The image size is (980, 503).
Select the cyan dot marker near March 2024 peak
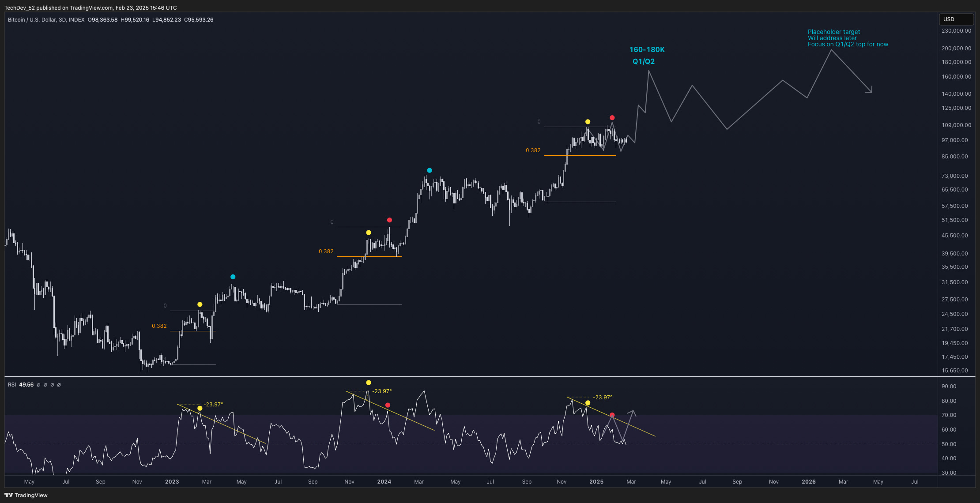(429, 170)
